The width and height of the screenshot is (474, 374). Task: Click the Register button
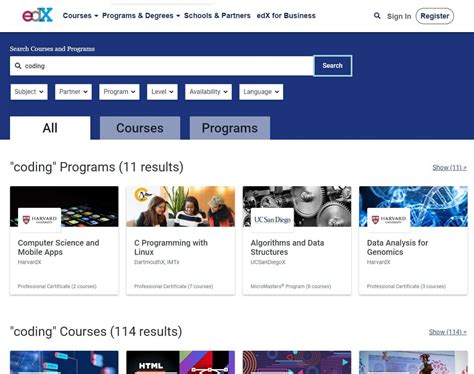click(x=435, y=16)
